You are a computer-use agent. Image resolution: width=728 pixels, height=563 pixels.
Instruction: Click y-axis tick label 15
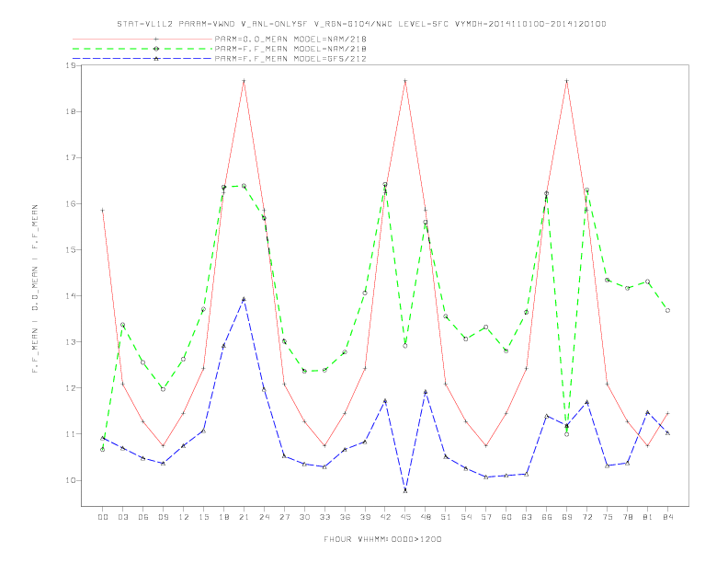tap(71, 249)
